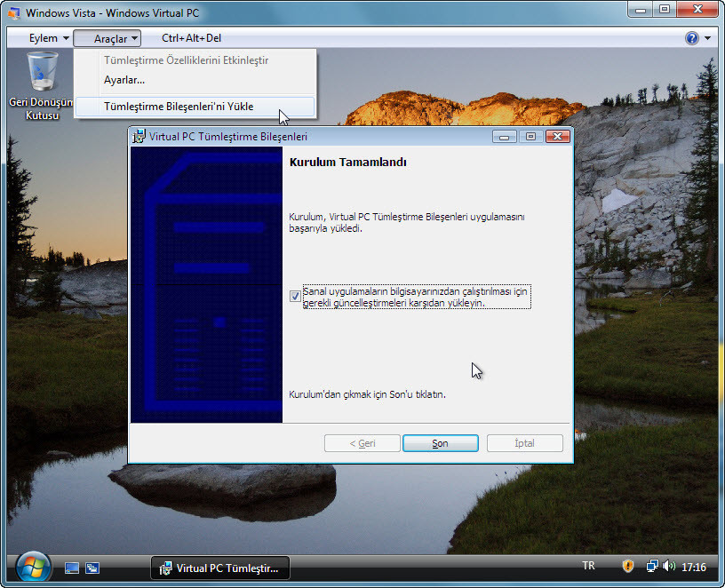Click the Show Desktop quick launch icon
The image size is (725, 588).
(73, 568)
